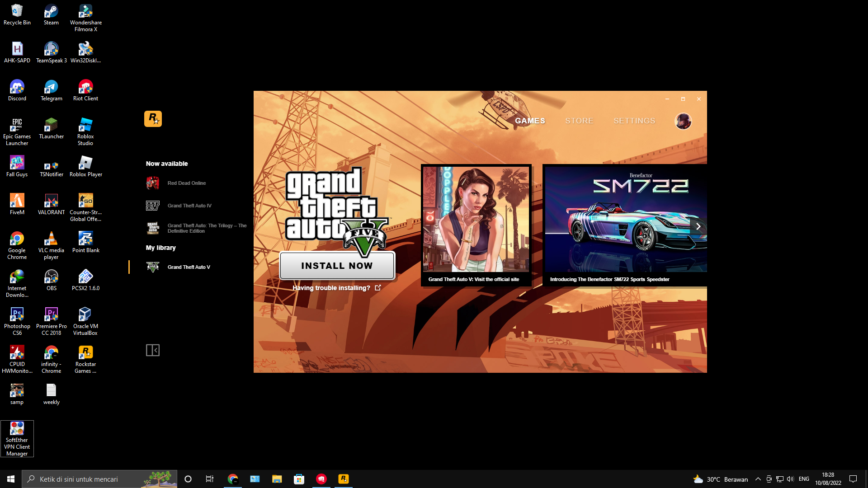Viewport: 868px width, 488px height.
Task: Select the Photoshop CS6 desktop icon
Action: (x=17, y=322)
